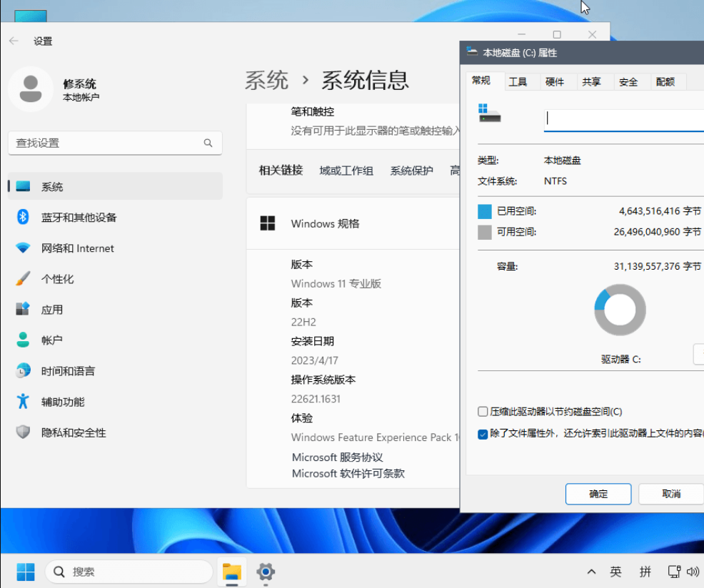Click the 拼 IME mode indicator
Screen dimensions: 704x588
(645, 572)
